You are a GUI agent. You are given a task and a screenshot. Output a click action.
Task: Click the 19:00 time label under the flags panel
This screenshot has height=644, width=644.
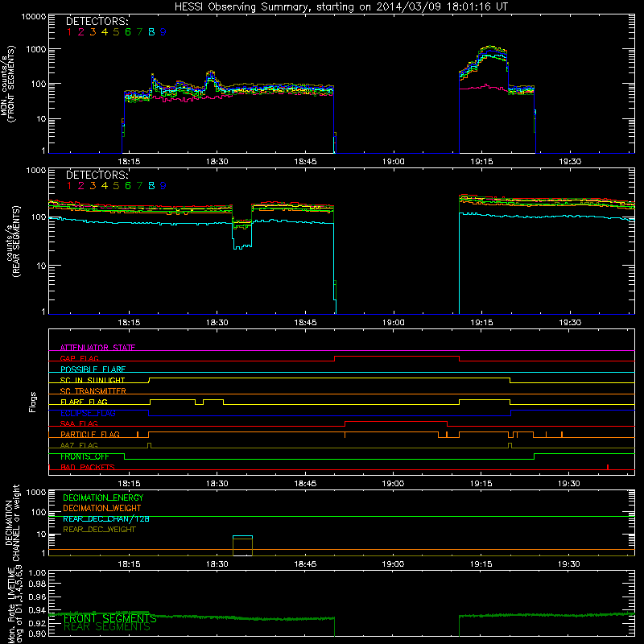(x=393, y=484)
